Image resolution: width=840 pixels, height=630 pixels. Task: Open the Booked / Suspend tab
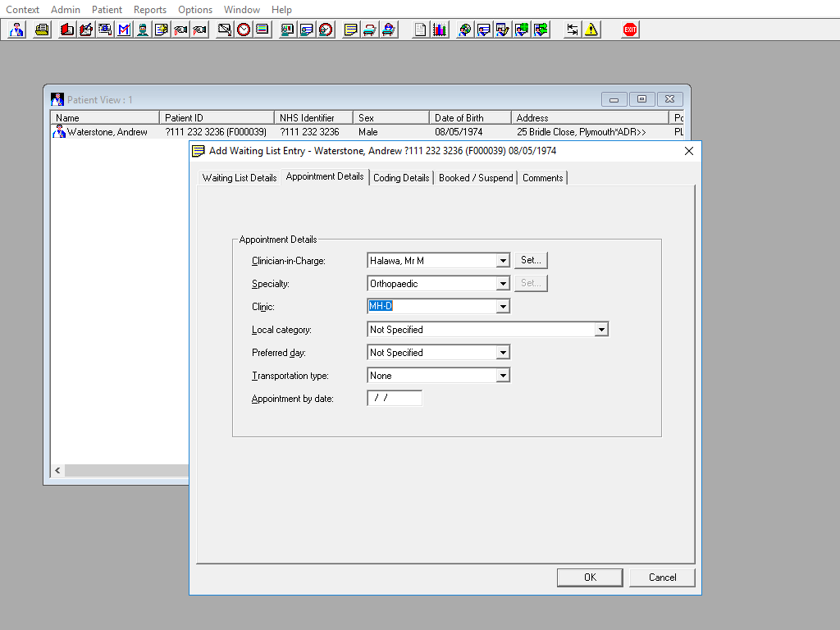click(476, 178)
